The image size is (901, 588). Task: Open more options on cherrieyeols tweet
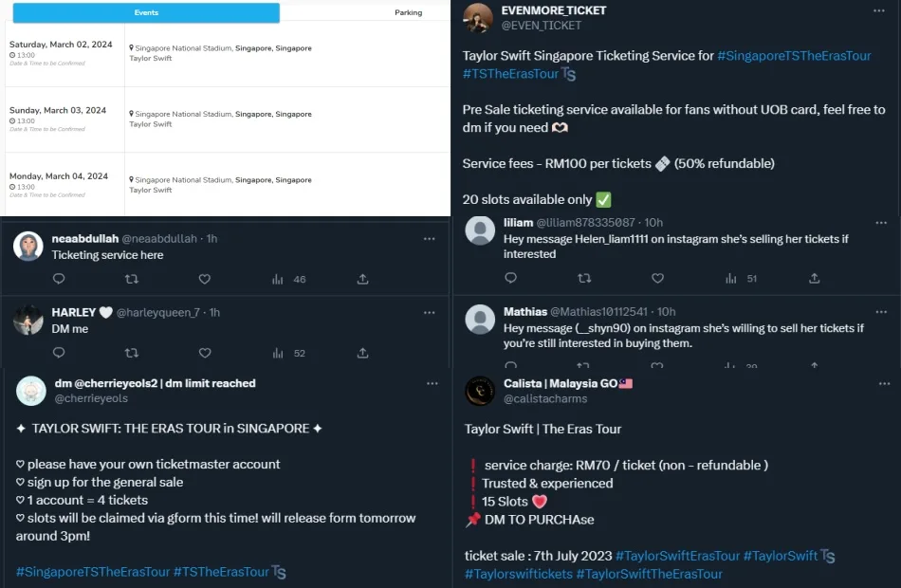[x=432, y=384]
